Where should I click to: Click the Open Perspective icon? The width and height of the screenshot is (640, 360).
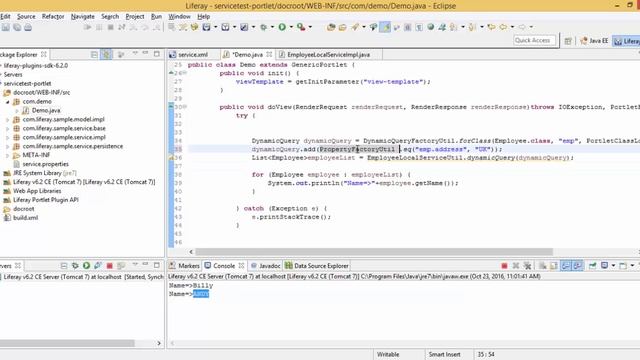pyautogui.click(x=568, y=41)
